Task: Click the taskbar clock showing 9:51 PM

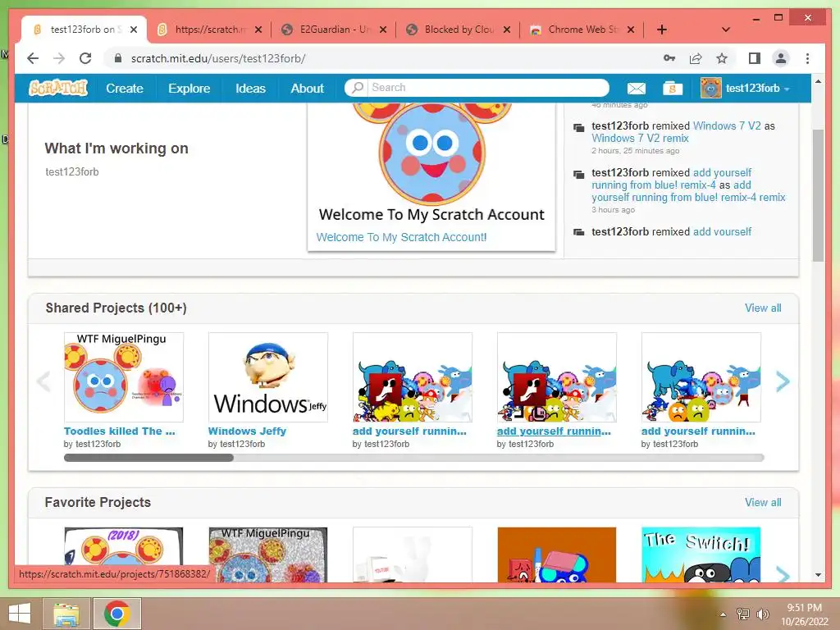Action: (x=804, y=614)
